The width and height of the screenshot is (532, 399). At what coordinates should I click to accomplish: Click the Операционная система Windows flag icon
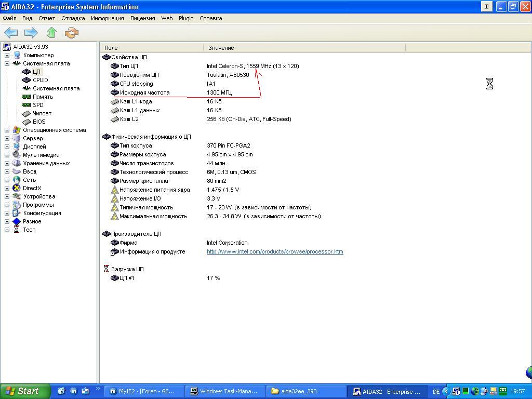pos(17,130)
